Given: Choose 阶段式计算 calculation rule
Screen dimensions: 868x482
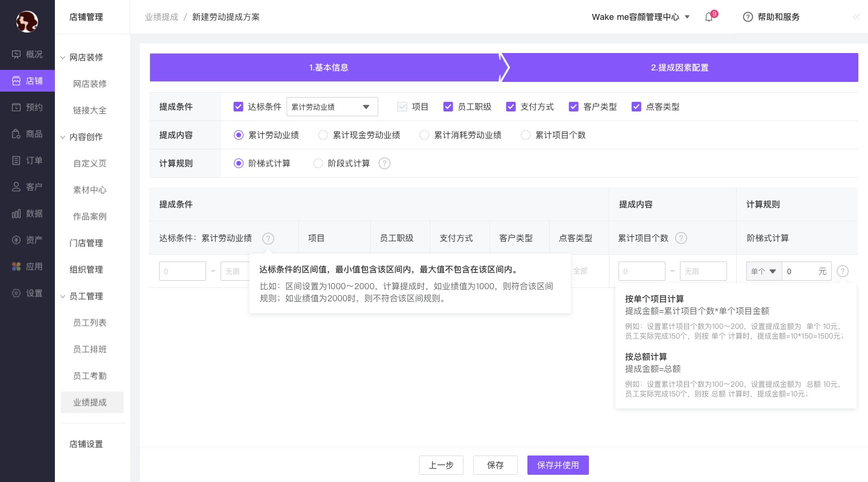Looking at the screenshot, I should (318, 163).
